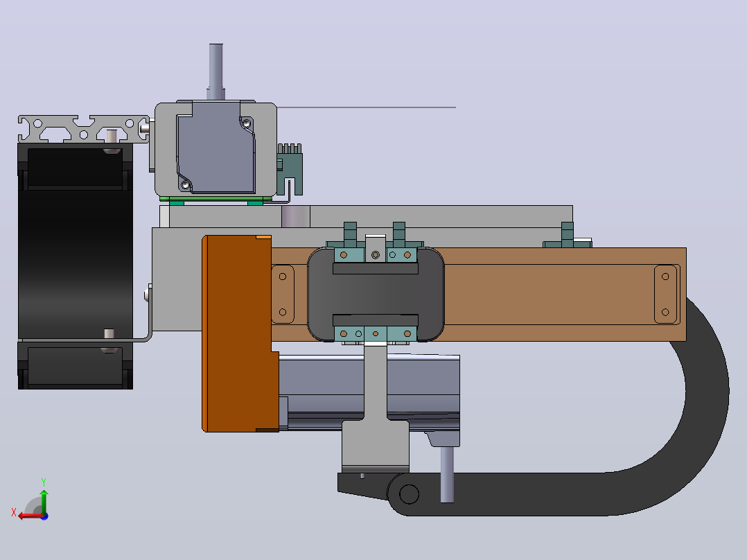747x560 pixels.
Task: Select the left end plate of the brown beam
Action: click(x=283, y=295)
